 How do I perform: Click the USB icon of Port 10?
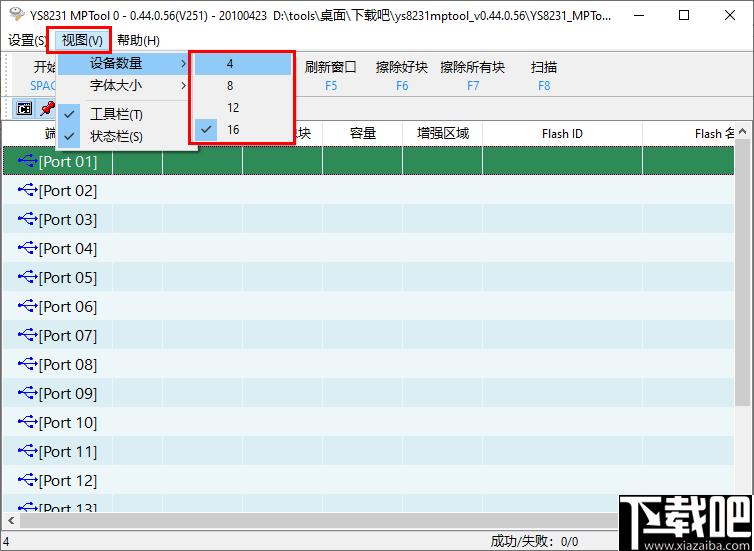click(x=28, y=422)
